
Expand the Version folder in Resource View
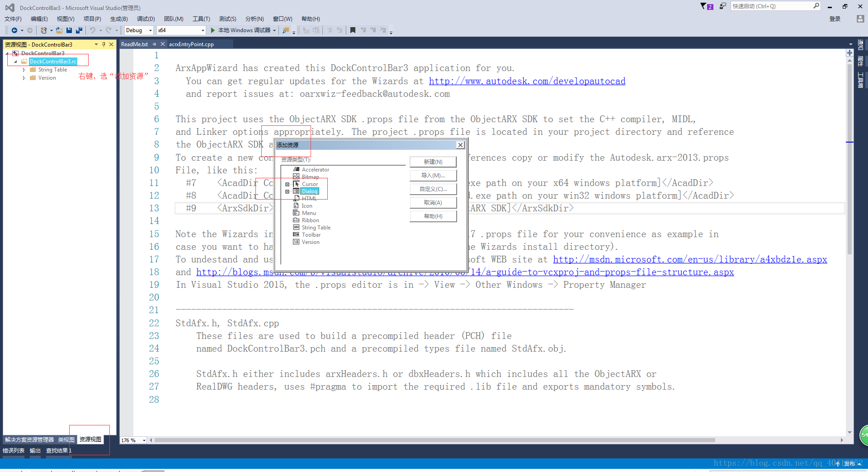[24, 78]
